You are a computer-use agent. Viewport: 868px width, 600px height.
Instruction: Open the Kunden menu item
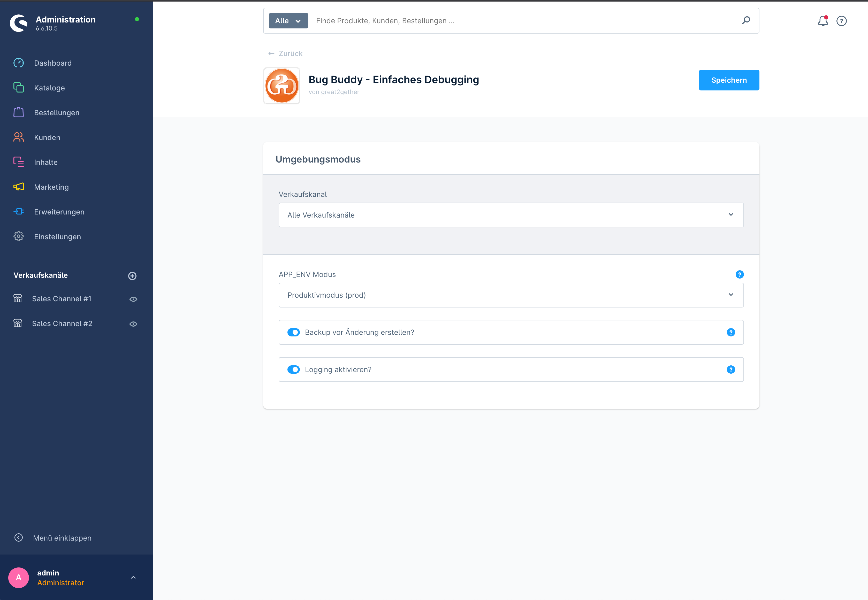[x=47, y=137]
